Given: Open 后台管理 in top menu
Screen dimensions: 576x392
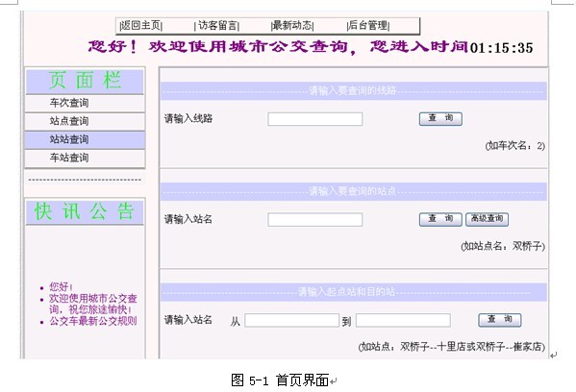Looking at the screenshot, I should click(368, 25).
